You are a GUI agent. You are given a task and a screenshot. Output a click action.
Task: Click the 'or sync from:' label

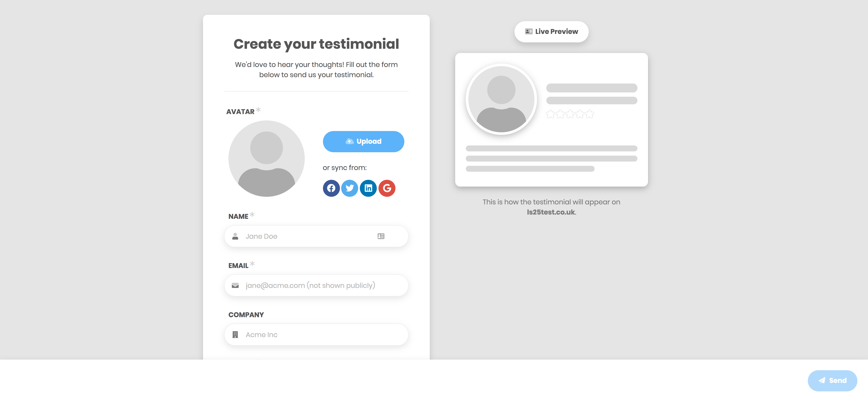(x=344, y=168)
